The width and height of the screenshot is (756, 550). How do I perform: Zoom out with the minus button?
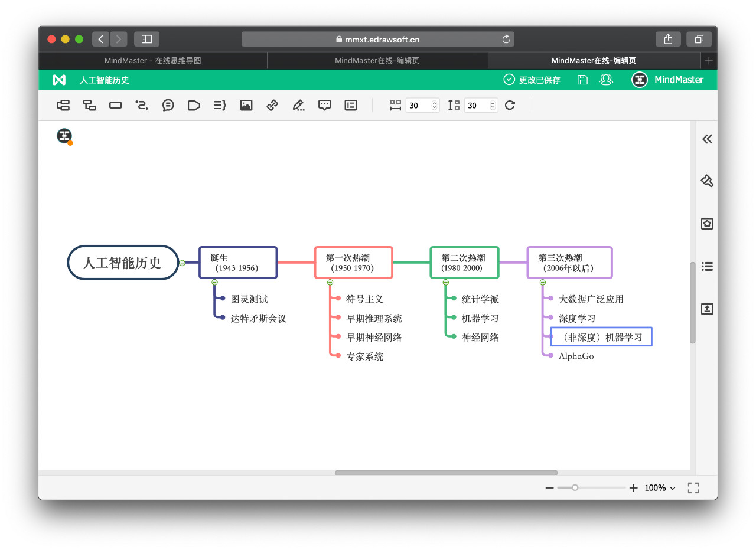click(549, 488)
